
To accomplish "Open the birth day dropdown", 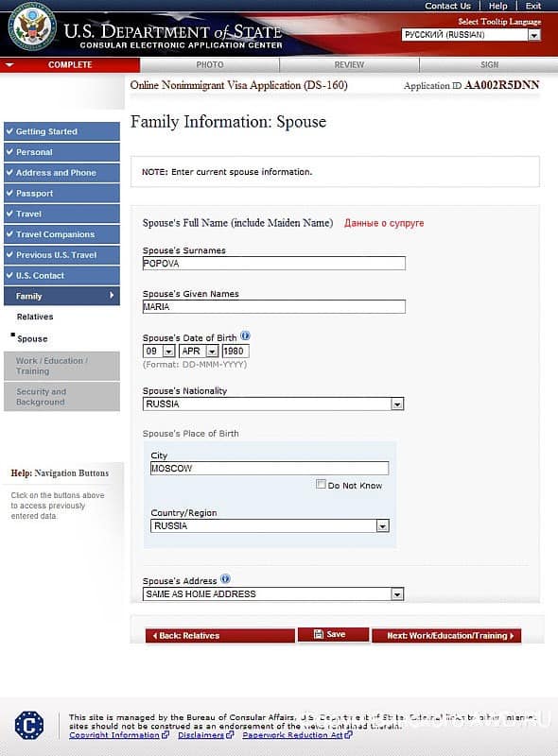I will pyautogui.click(x=168, y=352).
